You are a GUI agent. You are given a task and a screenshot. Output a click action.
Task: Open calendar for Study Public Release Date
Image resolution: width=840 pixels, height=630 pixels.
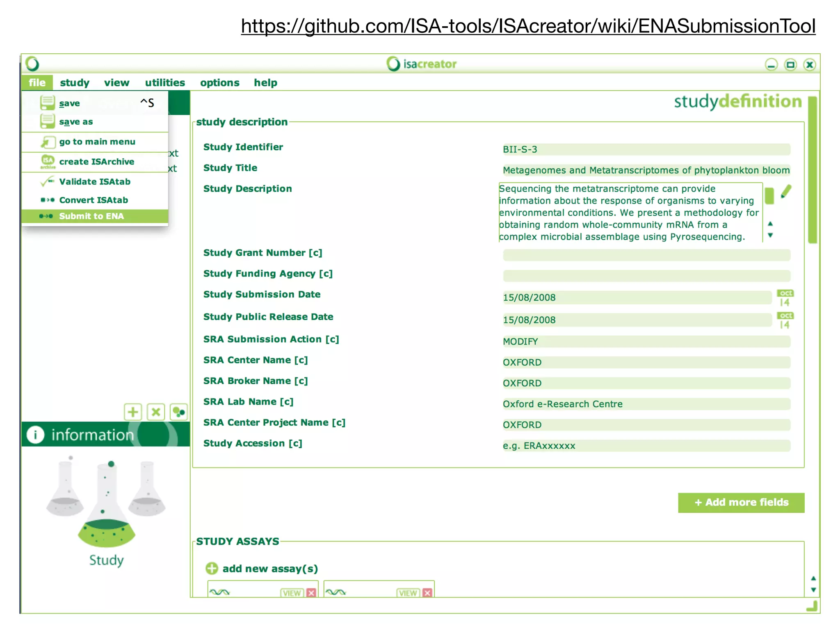point(785,320)
